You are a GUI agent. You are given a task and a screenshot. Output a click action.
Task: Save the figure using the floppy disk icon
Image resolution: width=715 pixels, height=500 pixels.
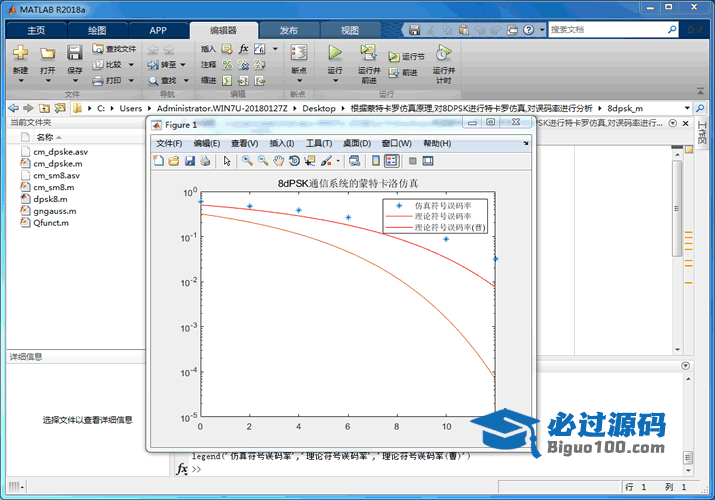[190, 161]
